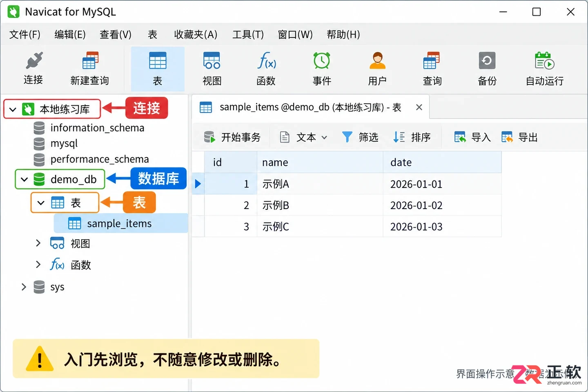The height and width of the screenshot is (392, 588).
Task: Click the name column header
Action: (320, 163)
